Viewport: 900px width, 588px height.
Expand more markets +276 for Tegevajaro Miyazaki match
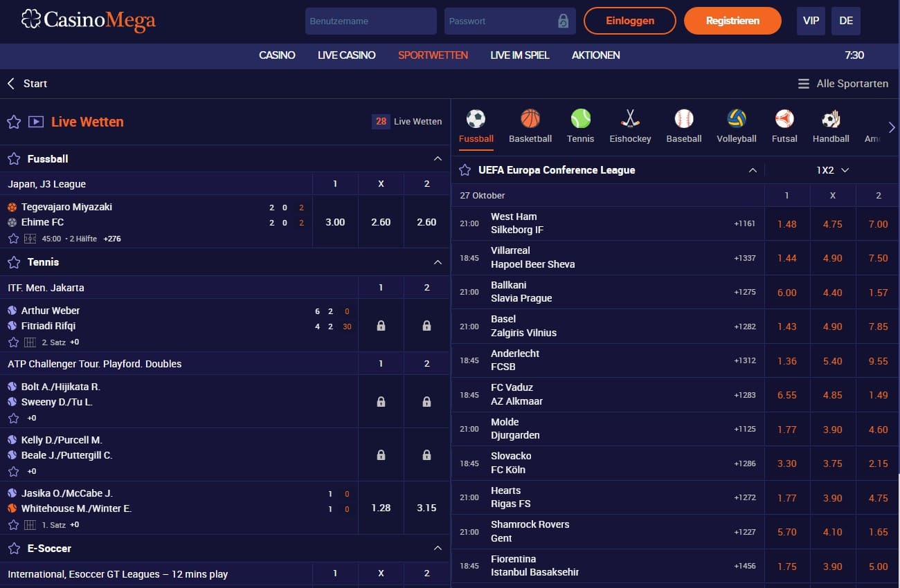coord(114,239)
